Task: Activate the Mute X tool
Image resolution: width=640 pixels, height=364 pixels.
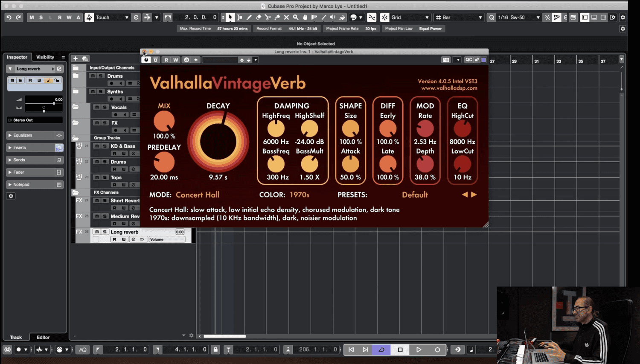Action: tap(287, 17)
